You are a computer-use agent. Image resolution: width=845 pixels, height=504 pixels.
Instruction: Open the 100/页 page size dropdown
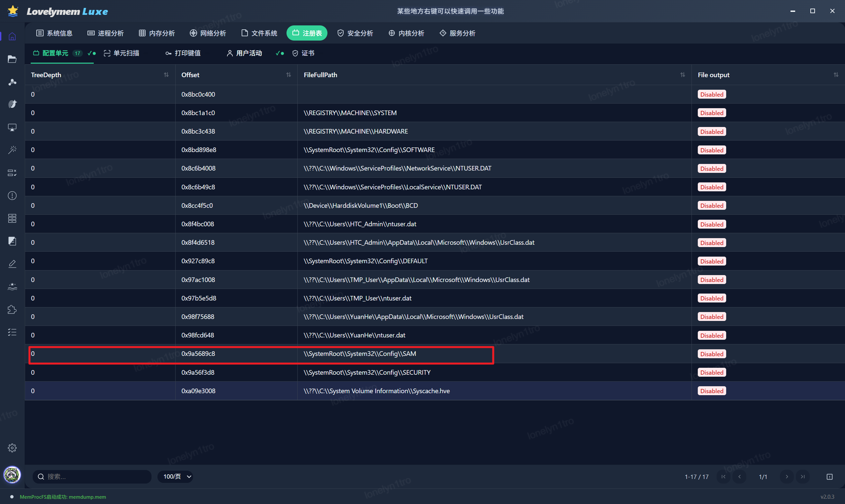(176, 477)
